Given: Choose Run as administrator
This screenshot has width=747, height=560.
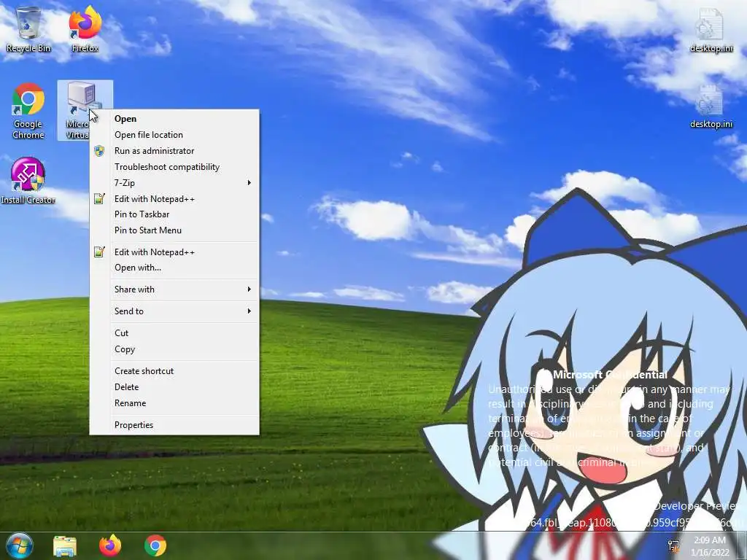Looking at the screenshot, I should [x=174, y=151].
